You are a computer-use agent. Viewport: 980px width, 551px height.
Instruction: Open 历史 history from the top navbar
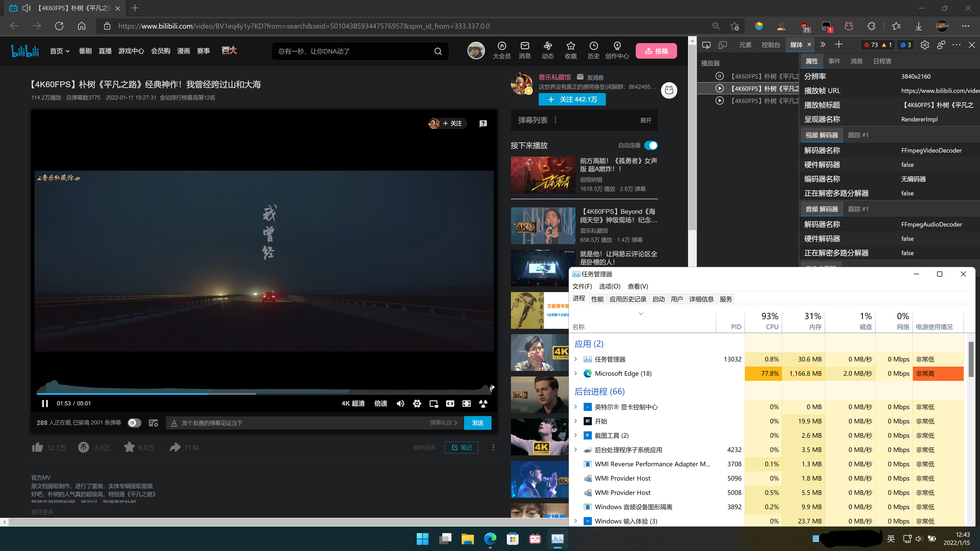click(593, 51)
